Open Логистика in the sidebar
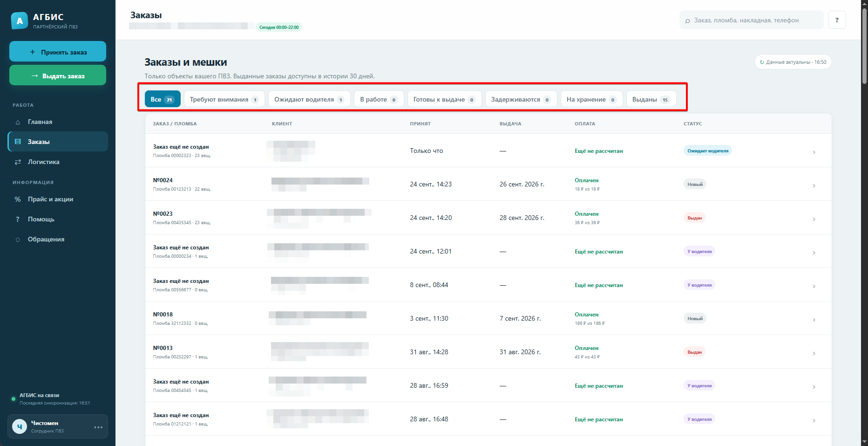 click(58, 162)
